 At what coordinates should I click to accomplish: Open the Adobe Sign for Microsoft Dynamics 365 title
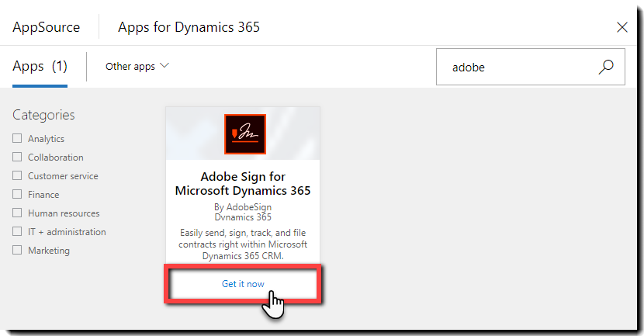pos(243,183)
